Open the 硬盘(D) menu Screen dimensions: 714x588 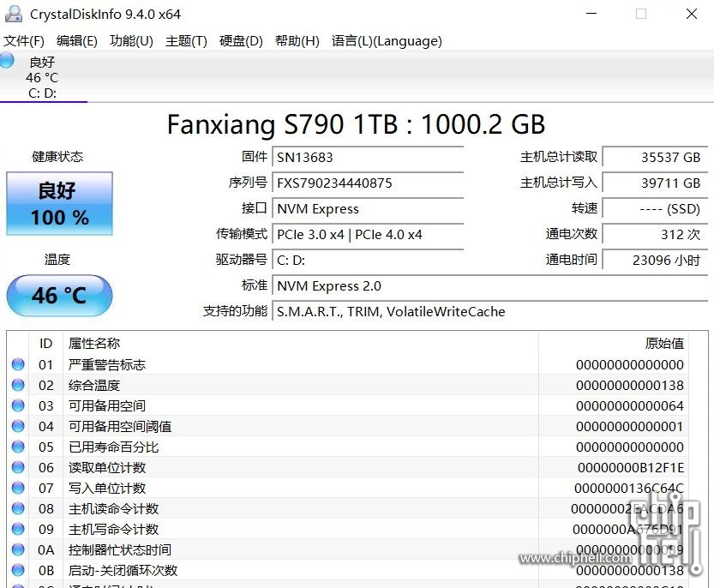pos(241,41)
